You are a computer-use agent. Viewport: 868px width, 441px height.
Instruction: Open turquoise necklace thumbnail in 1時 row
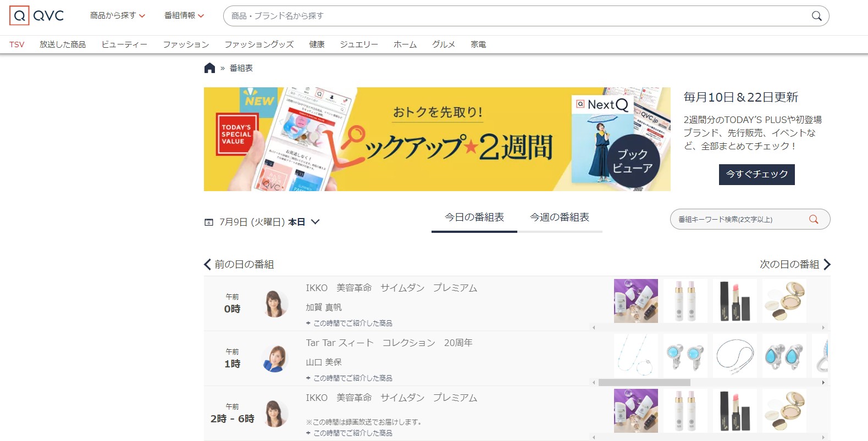(x=636, y=356)
